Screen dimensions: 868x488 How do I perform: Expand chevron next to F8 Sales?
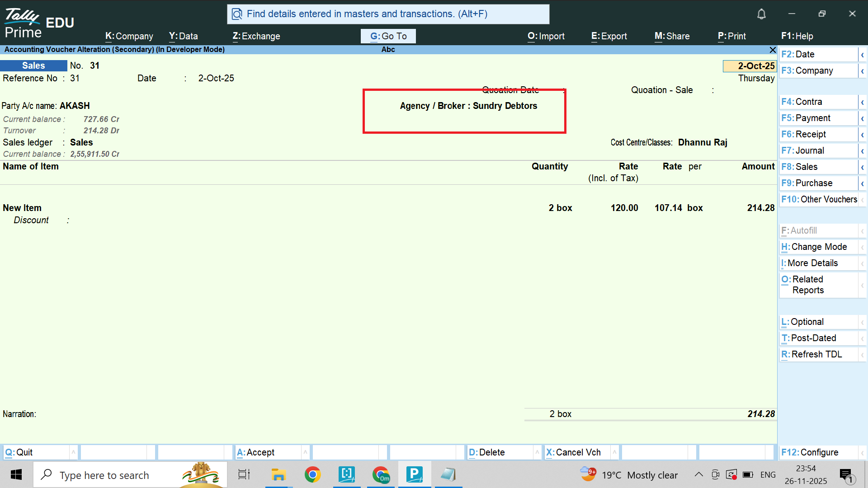tap(862, 167)
